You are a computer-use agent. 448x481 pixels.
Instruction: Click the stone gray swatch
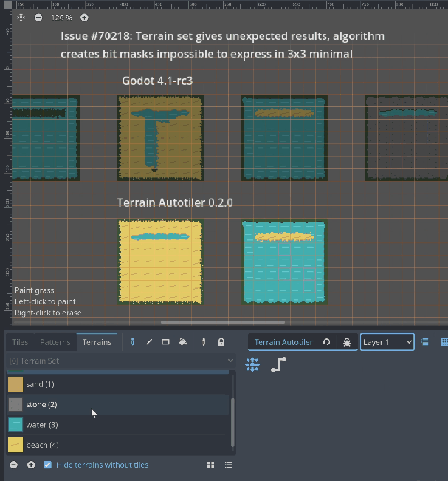15,405
